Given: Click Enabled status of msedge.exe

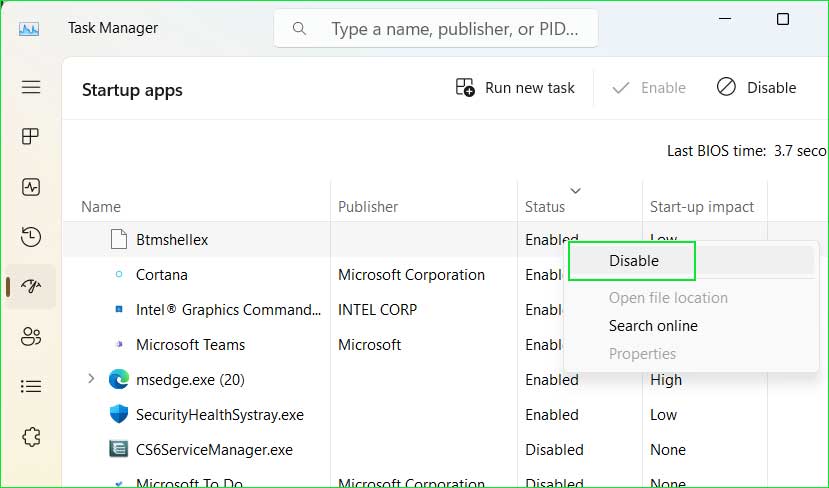Looking at the screenshot, I should click(551, 380).
